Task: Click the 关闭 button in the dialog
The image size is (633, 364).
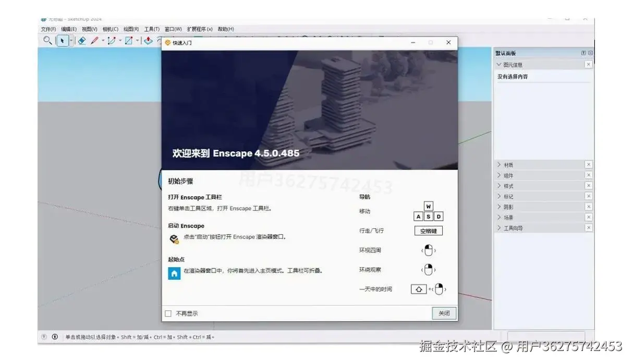Action: [444, 313]
